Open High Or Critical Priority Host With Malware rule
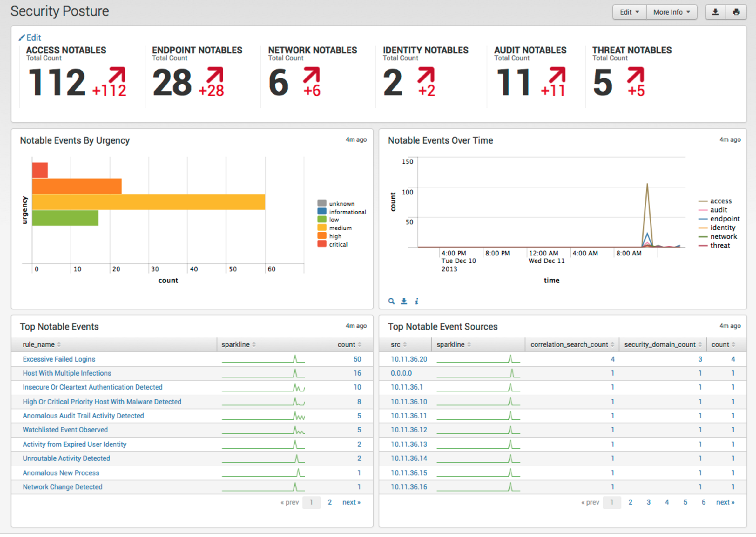The width and height of the screenshot is (756, 537). coord(102,402)
